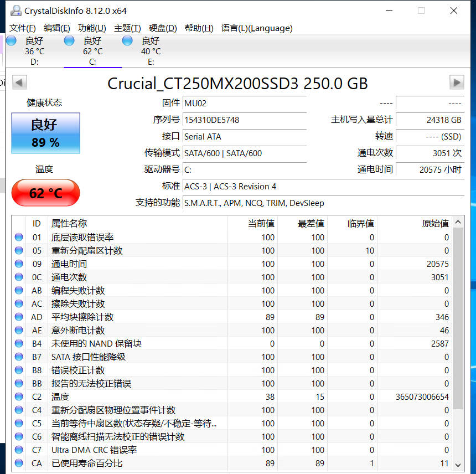Open the 功能(U) menu

pyautogui.click(x=92, y=28)
